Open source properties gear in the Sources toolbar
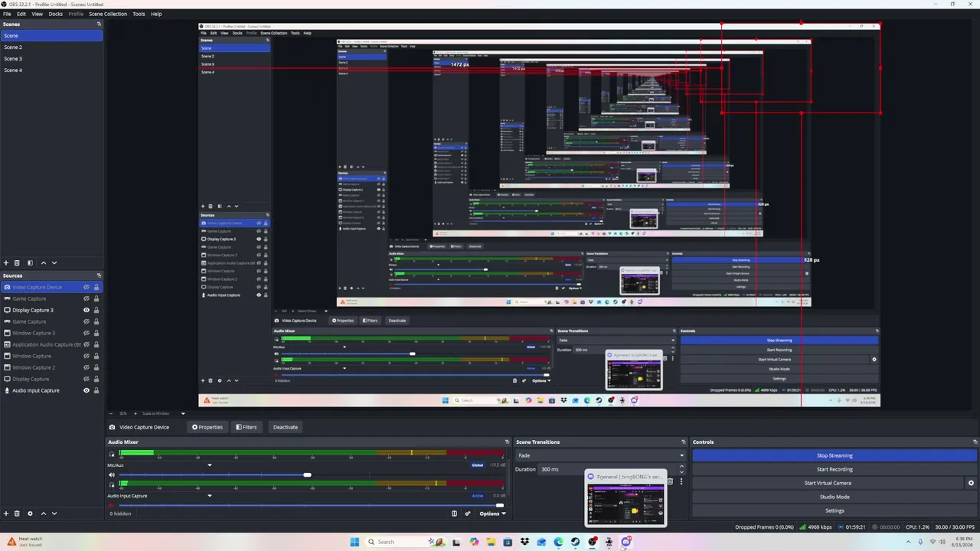The width and height of the screenshot is (980, 551). pyautogui.click(x=30, y=514)
